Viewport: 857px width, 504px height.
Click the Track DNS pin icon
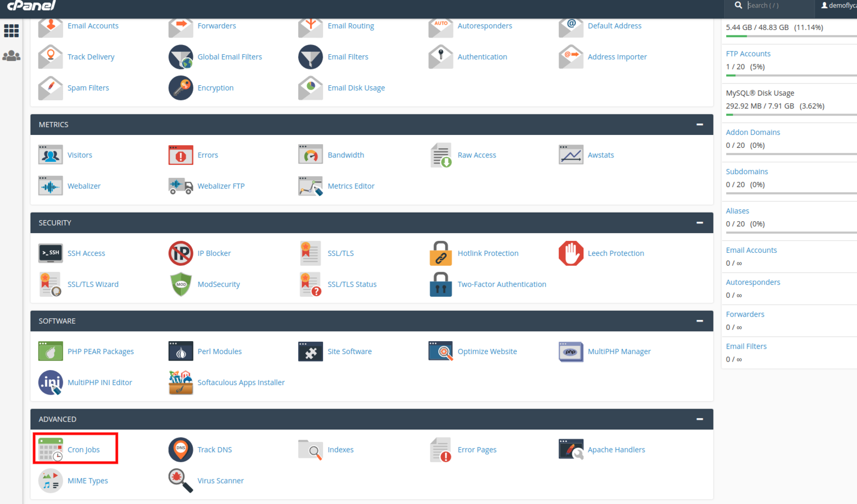click(x=181, y=450)
